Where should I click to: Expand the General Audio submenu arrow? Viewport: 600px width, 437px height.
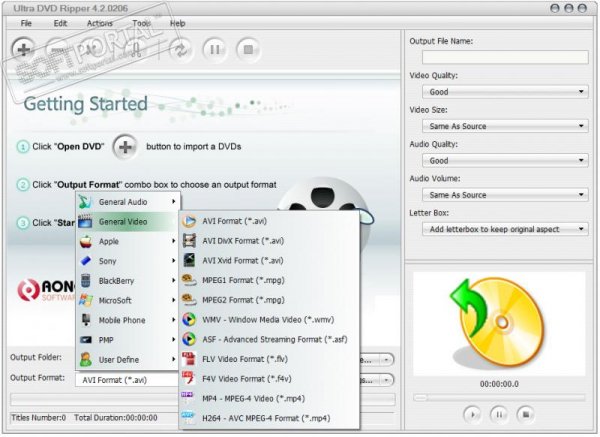pyautogui.click(x=173, y=202)
